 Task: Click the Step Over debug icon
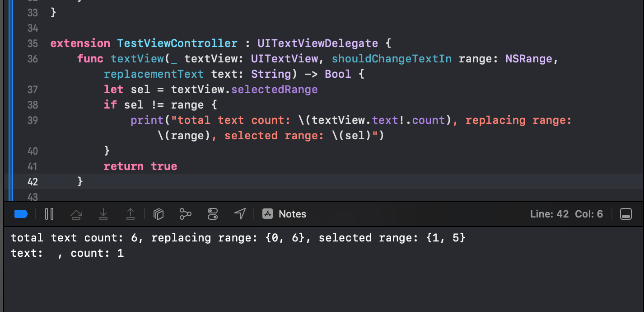[76, 214]
